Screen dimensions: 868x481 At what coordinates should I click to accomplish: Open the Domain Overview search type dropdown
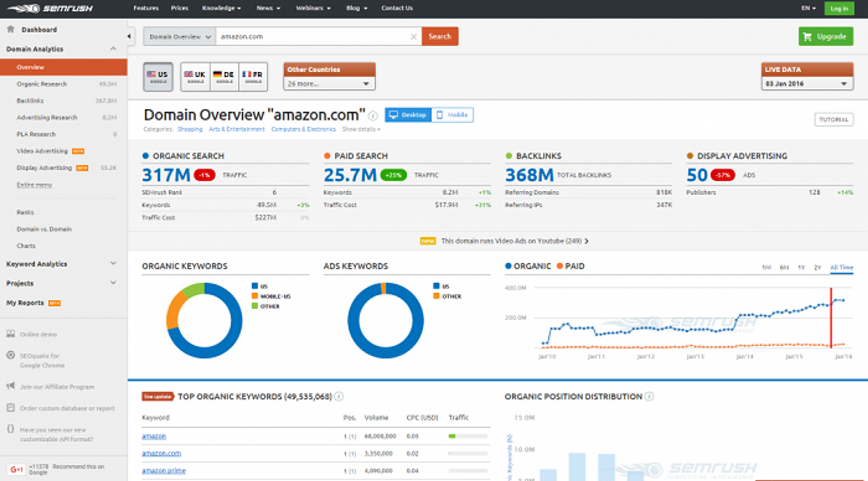[x=180, y=36]
